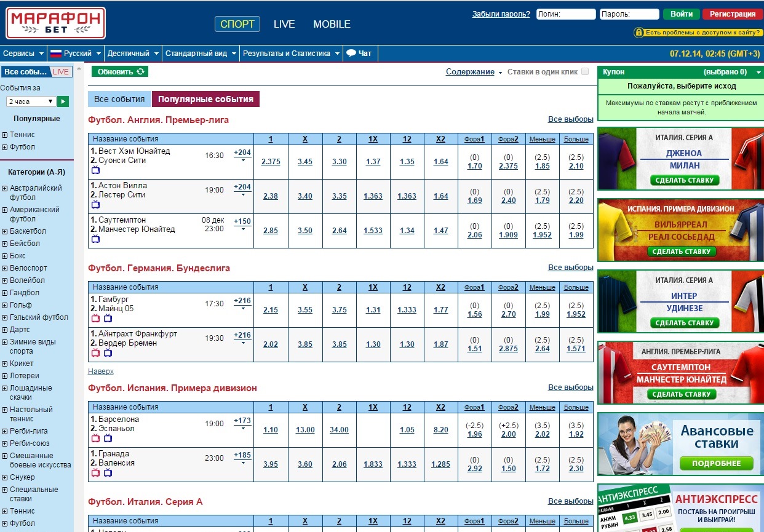
Task: Click the blue TV icon under Гранада match
Action: (108, 473)
